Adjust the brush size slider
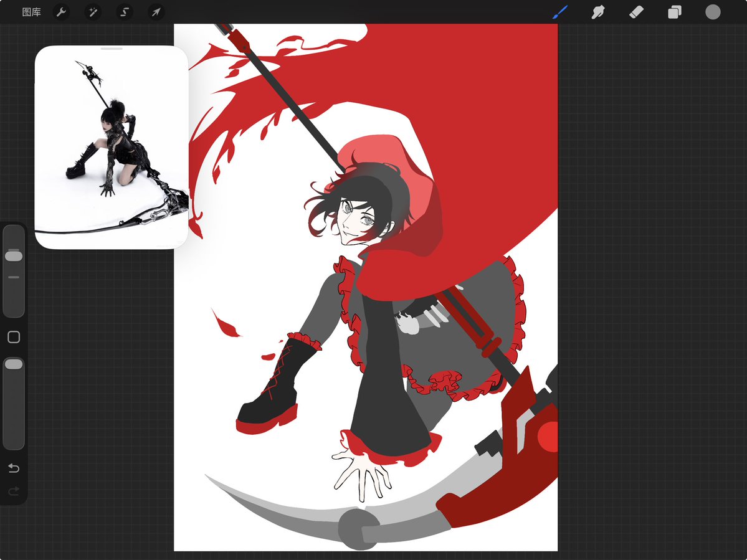 [14, 271]
